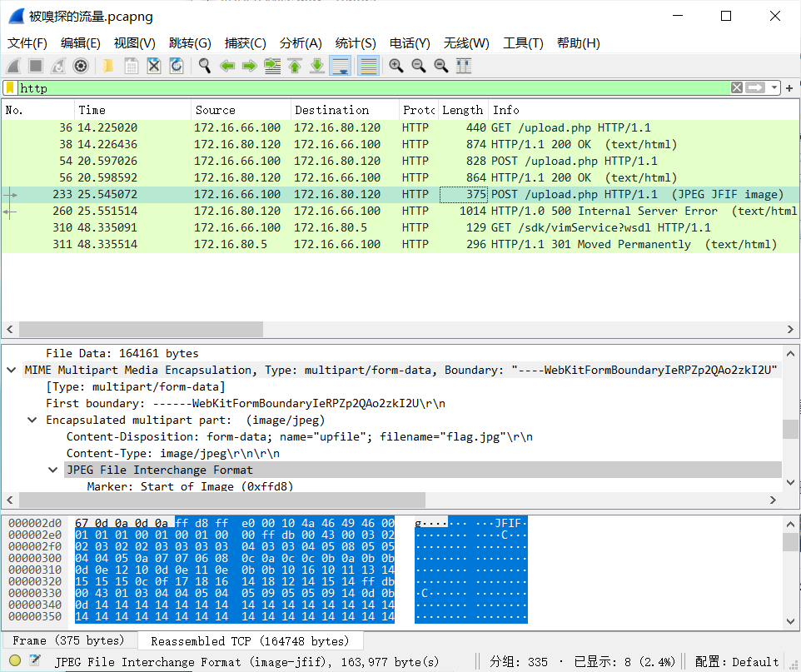This screenshot has height=672, width=801.
Task: Clear the display filter with X button
Action: tap(737, 88)
